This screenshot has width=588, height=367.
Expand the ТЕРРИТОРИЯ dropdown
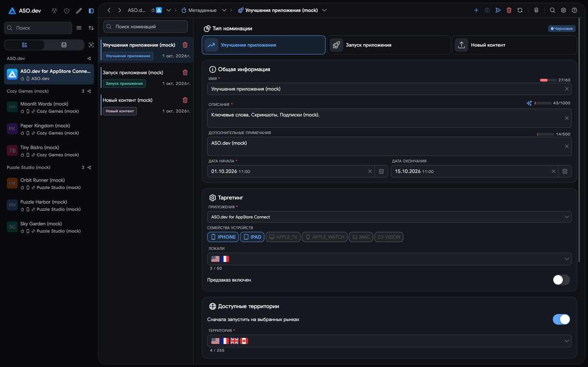[389, 341]
